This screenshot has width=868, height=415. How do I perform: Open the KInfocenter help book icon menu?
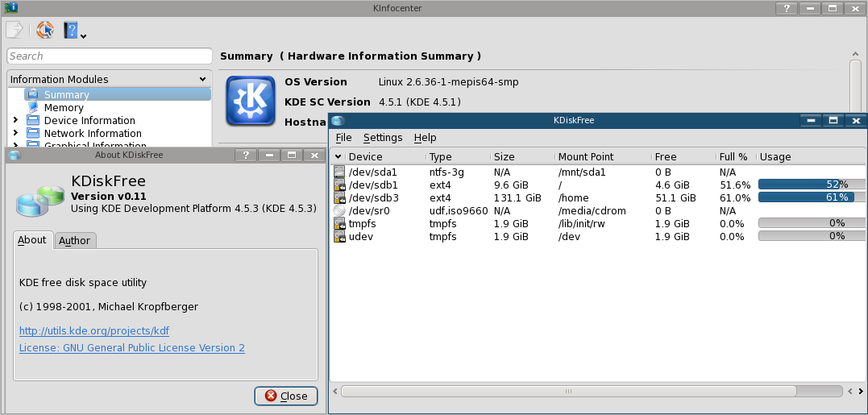pyautogui.click(x=72, y=29)
